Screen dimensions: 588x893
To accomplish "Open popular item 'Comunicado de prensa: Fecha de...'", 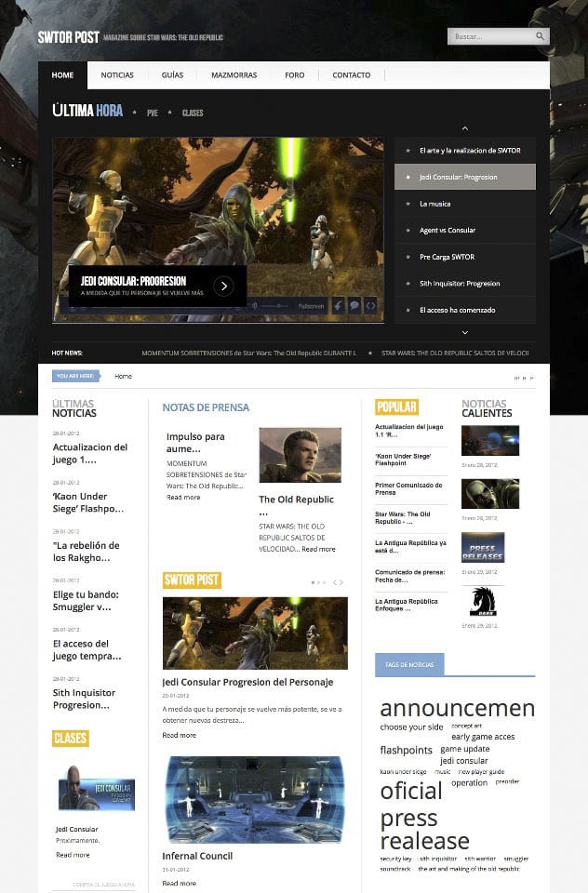I will click(x=409, y=576).
